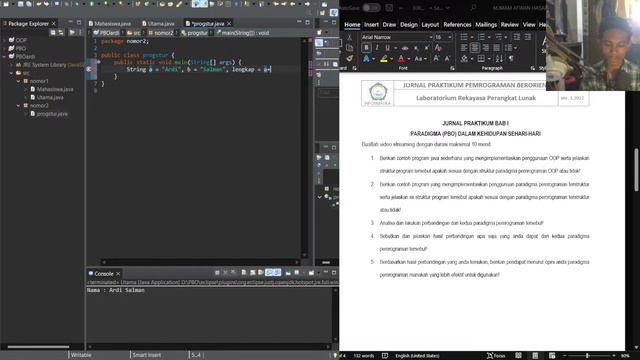Open the Review ribbon tab
This screenshot has height=360, width=640.
coord(509,25)
